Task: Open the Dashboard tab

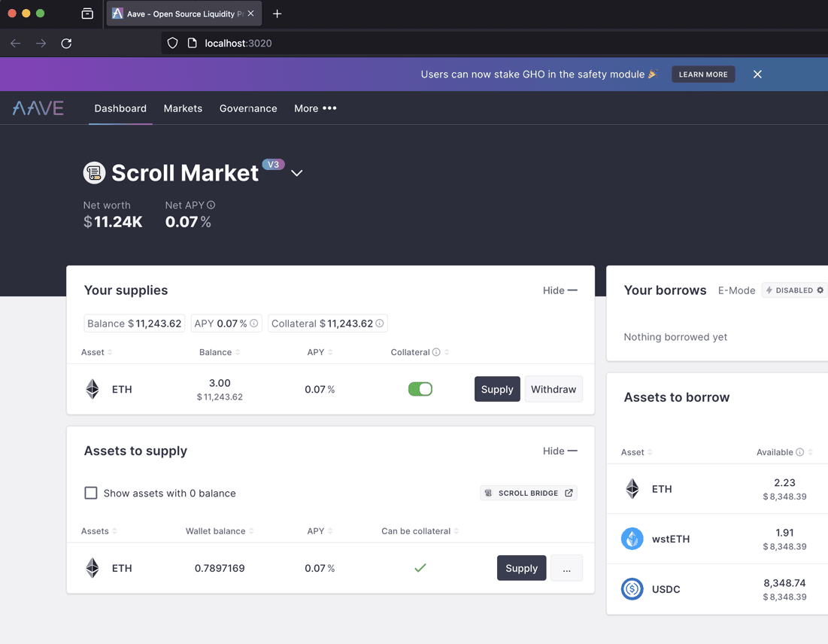Action: 120,108
